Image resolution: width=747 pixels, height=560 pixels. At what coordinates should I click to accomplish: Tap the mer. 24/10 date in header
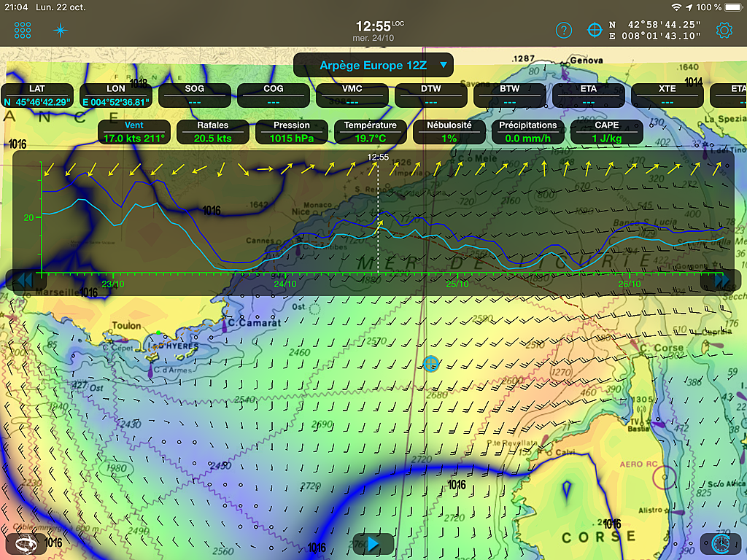[x=373, y=38]
